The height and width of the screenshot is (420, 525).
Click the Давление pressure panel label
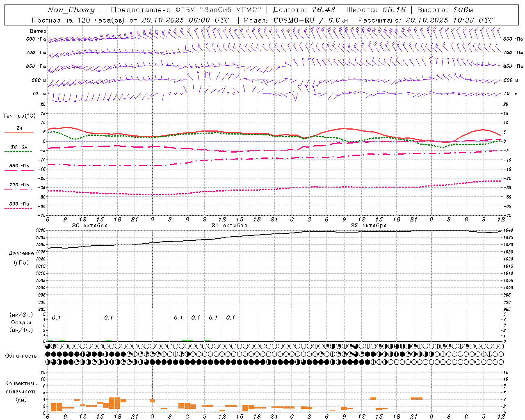(21, 253)
